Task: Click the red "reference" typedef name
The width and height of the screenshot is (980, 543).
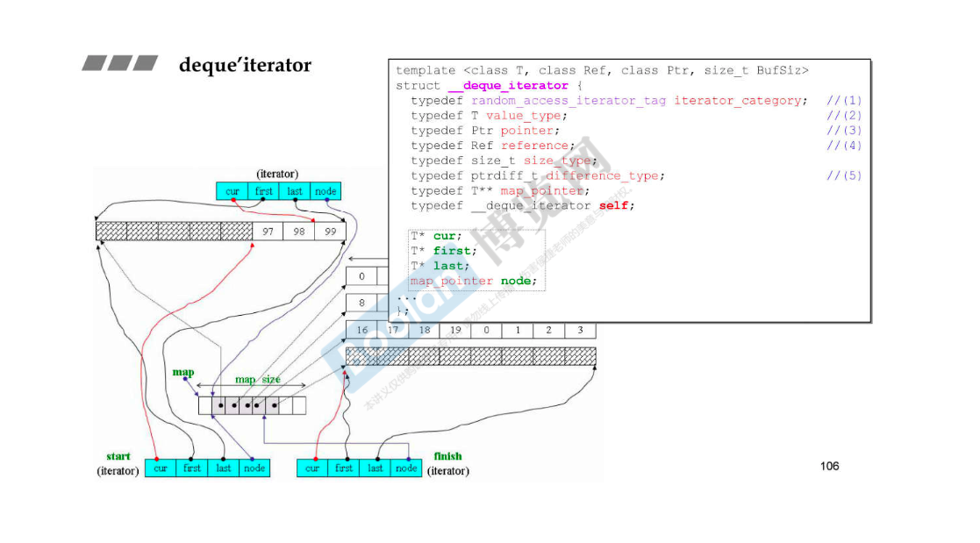Action: [x=534, y=146]
